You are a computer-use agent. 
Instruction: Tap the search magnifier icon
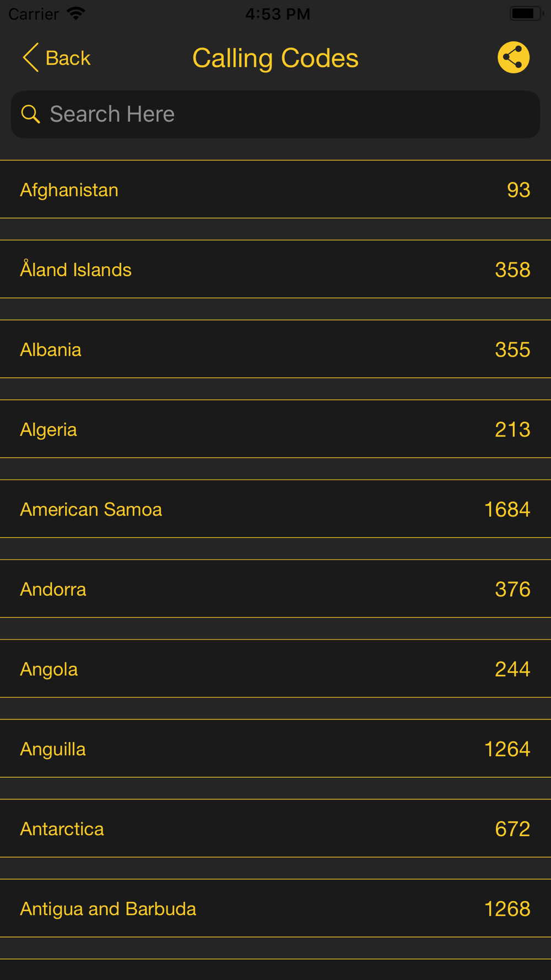[x=31, y=114]
